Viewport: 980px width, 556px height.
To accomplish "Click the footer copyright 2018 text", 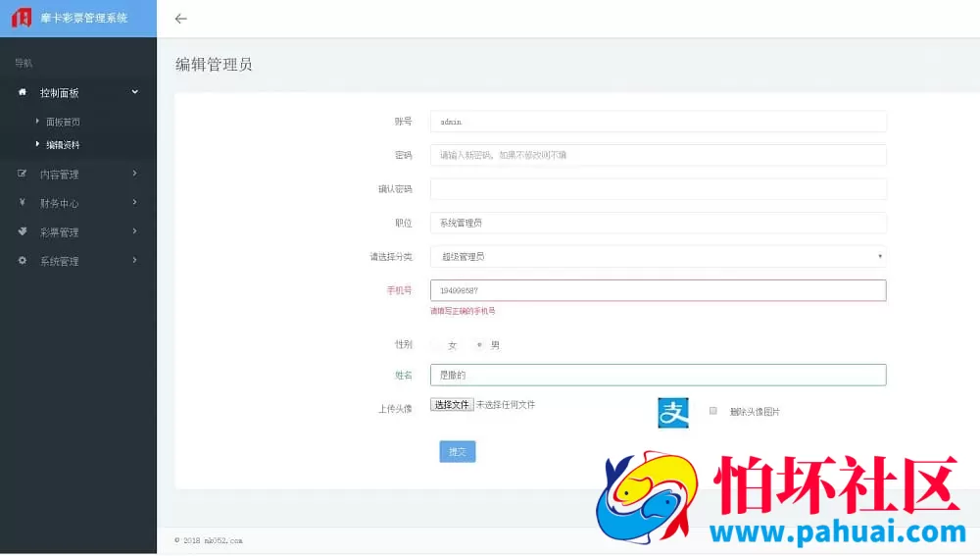I will [x=209, y=540].
